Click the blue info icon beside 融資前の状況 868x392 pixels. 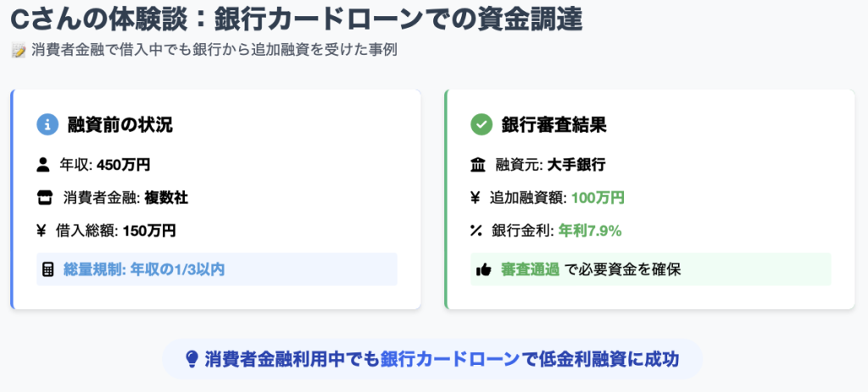(47, 124)
